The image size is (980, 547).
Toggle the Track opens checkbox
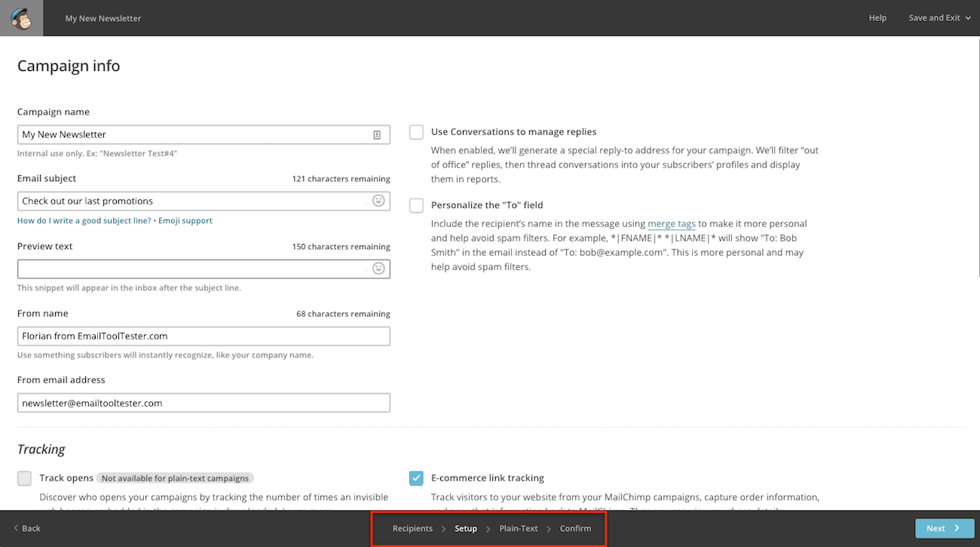(x=25, y=478)
